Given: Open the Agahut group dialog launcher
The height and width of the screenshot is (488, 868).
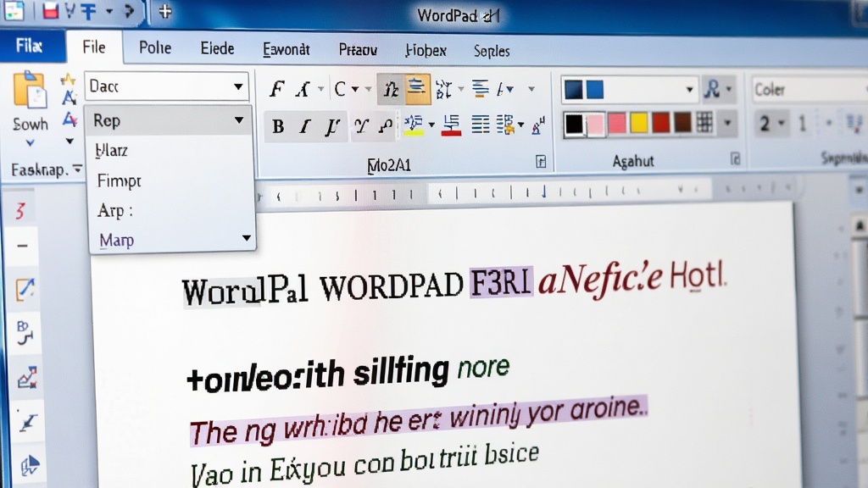Looking at the screenshot, I should point(735,159).
